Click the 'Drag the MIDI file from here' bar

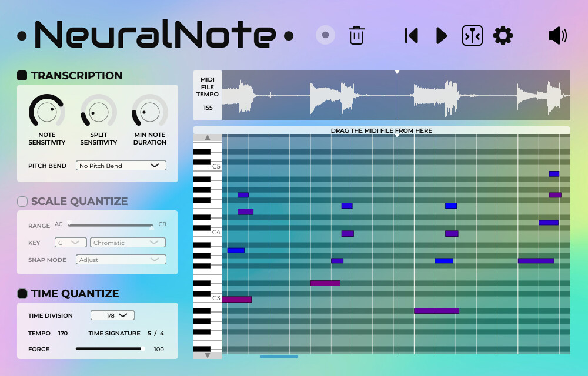click(381, 130)
